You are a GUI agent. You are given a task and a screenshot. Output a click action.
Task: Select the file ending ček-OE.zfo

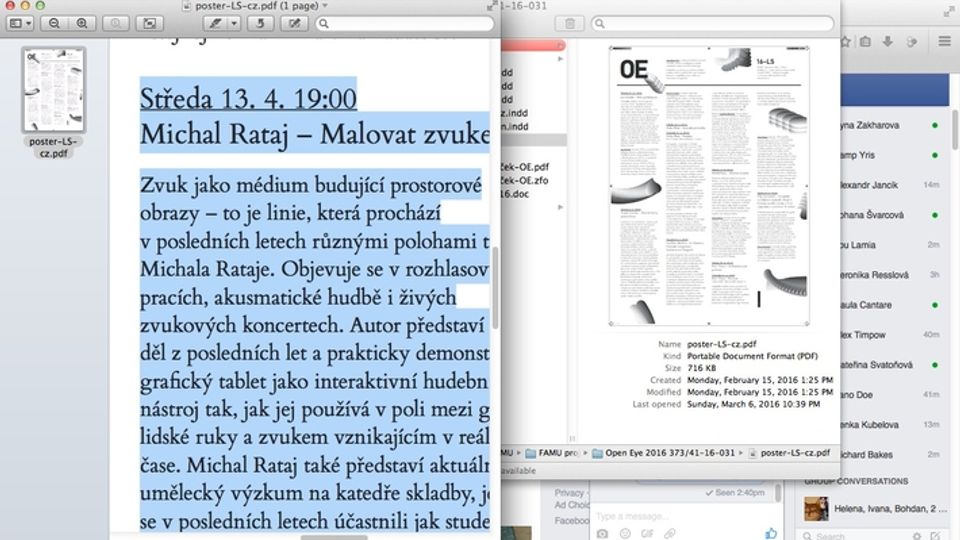525,181
